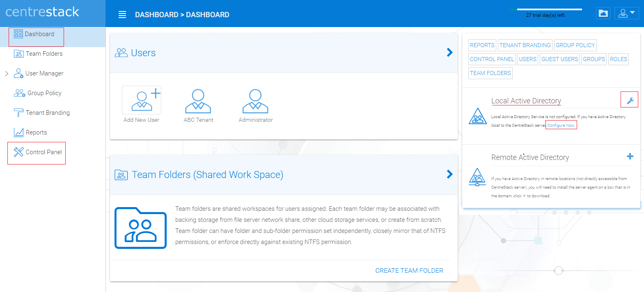Screen dimensions: 644x292
Task: Click the User Manager sidebar icon
Action: tap(18, 73)
